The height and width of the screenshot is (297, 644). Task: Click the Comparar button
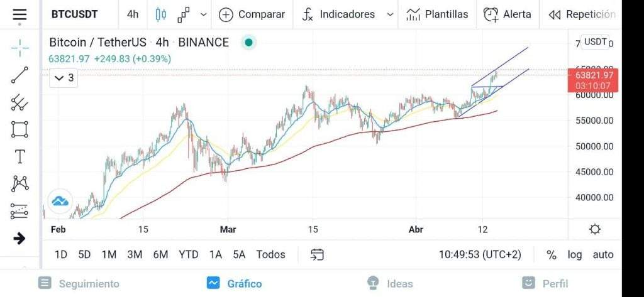click(252, 14)
